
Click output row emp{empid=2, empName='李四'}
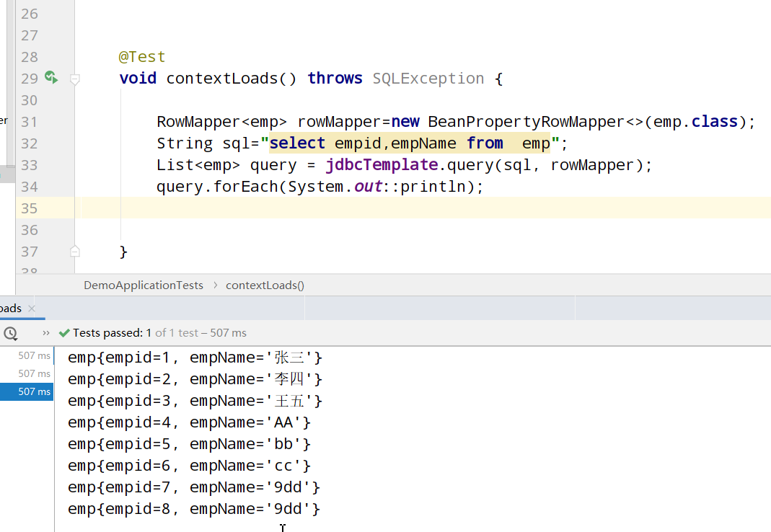[195, 379]
